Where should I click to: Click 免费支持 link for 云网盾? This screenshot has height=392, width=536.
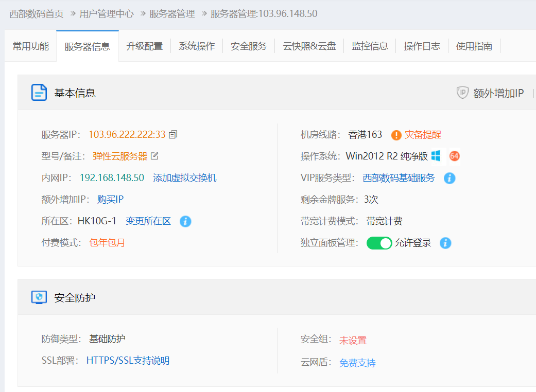click(357, 363)
